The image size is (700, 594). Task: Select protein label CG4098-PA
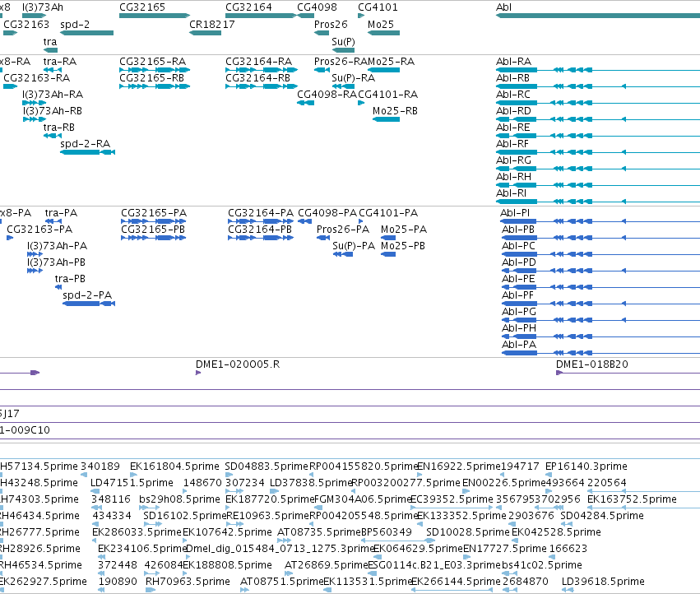327,212
